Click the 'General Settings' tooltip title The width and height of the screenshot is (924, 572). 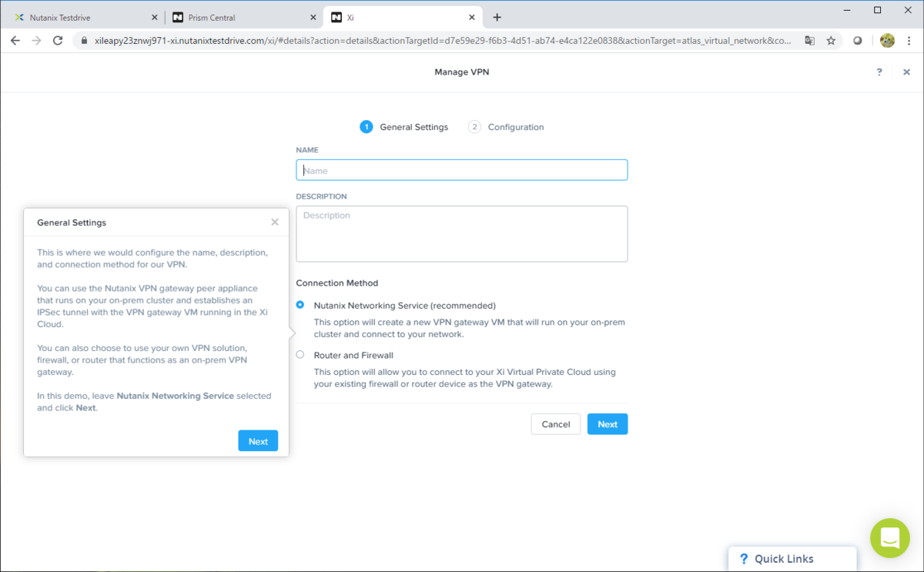click(x=72, y=222)
